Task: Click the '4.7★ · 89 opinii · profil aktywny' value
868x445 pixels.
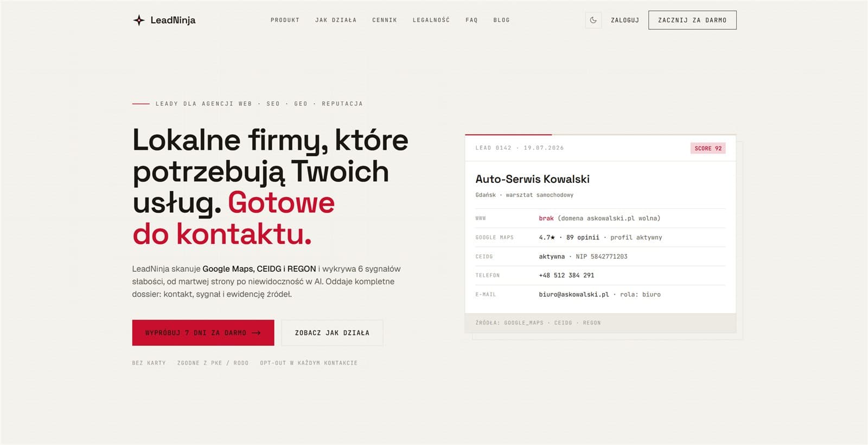Action: point(601,237)
